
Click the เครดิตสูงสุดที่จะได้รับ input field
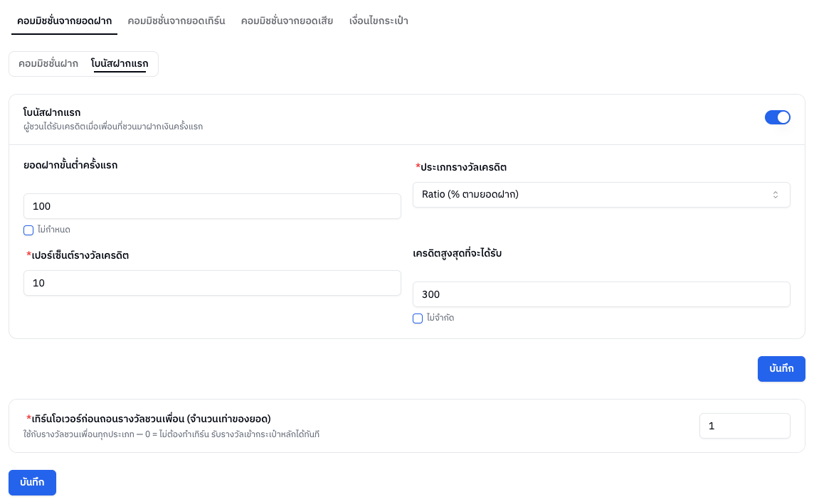pos(601,294)
